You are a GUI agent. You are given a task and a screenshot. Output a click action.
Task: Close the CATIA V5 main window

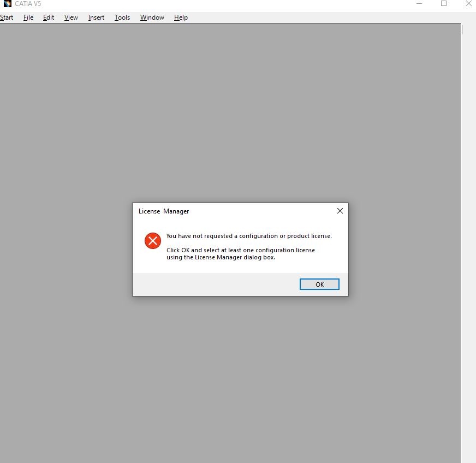coord(469,4)
